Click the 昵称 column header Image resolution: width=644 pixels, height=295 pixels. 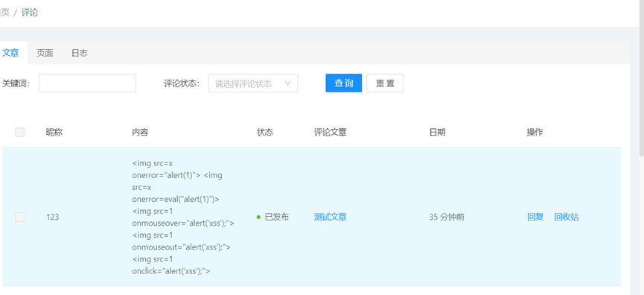coord(54,133)
